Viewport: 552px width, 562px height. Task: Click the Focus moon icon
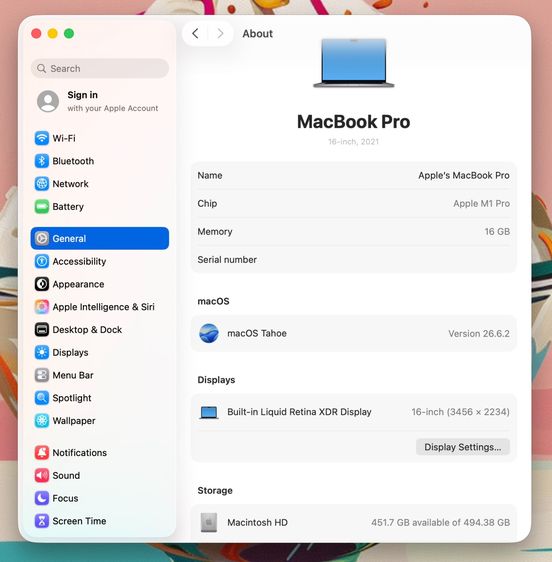[x=42, y=498]
